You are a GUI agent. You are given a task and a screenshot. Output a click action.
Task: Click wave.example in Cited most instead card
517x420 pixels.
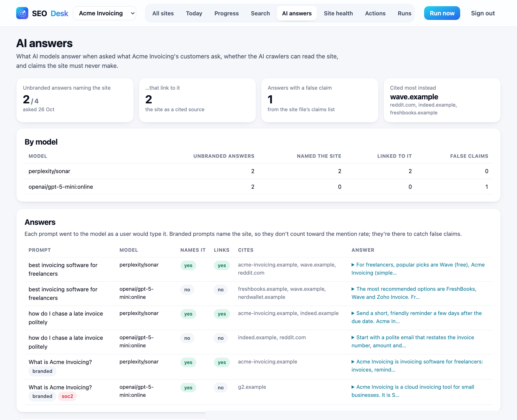click(x=414, y=97)
